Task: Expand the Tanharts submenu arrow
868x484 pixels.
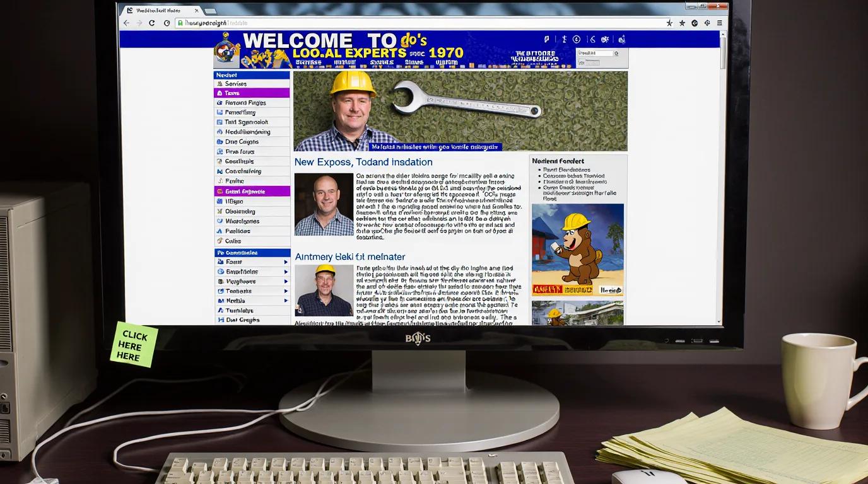Action: click(285, 291)
